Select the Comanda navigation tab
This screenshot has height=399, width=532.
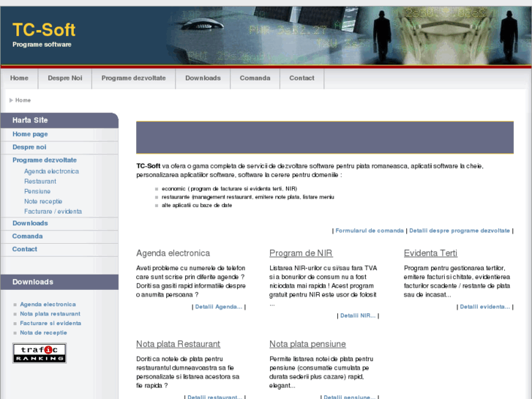(255, 78)
